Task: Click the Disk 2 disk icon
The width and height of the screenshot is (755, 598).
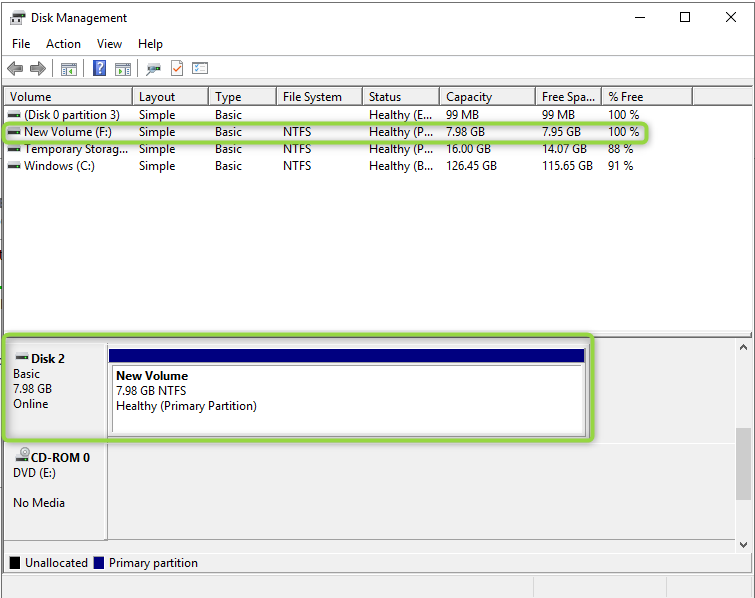Action: click(22, 357)
